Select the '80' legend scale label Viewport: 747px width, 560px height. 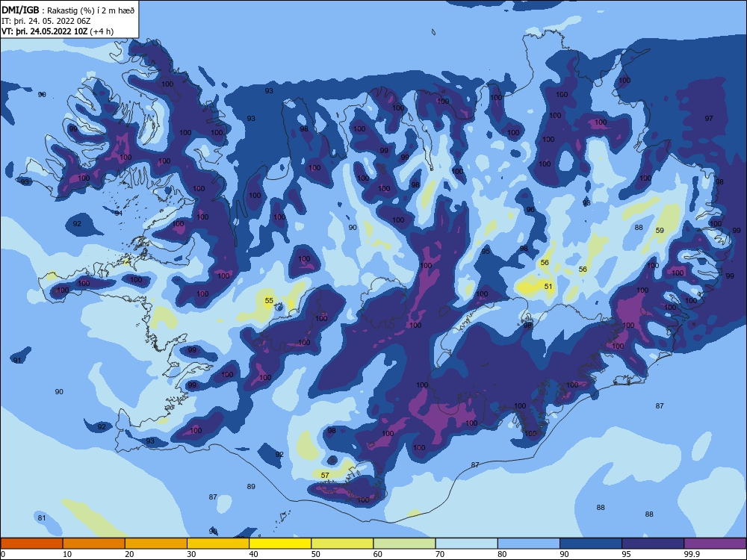[502, 554]
